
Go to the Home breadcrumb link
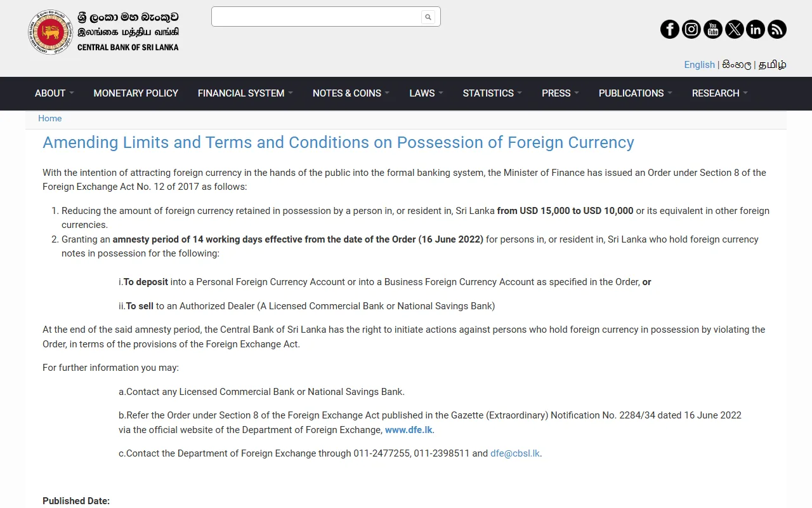tap(50, 119)
